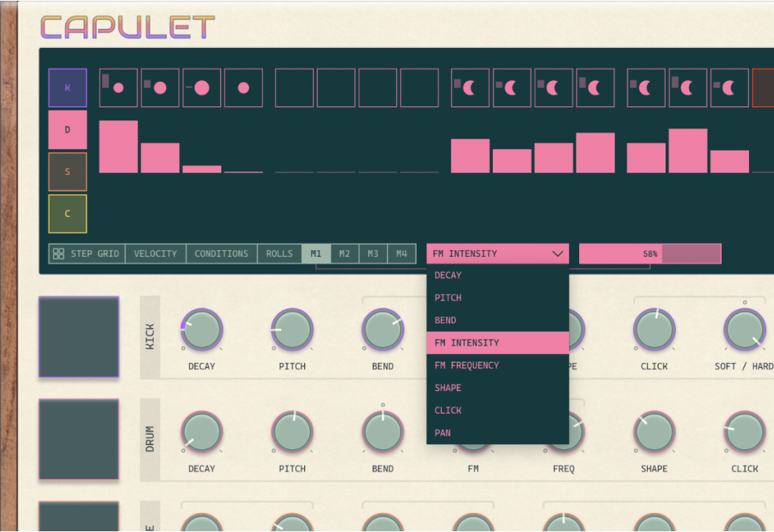The height and width of the screenshot is (532, 774).
Task: Select the C track
Action: (x=67, y=213)
